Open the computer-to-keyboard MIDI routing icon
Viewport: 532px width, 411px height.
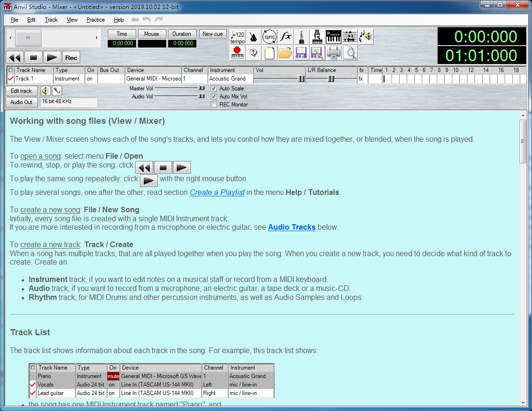(317, 37)
